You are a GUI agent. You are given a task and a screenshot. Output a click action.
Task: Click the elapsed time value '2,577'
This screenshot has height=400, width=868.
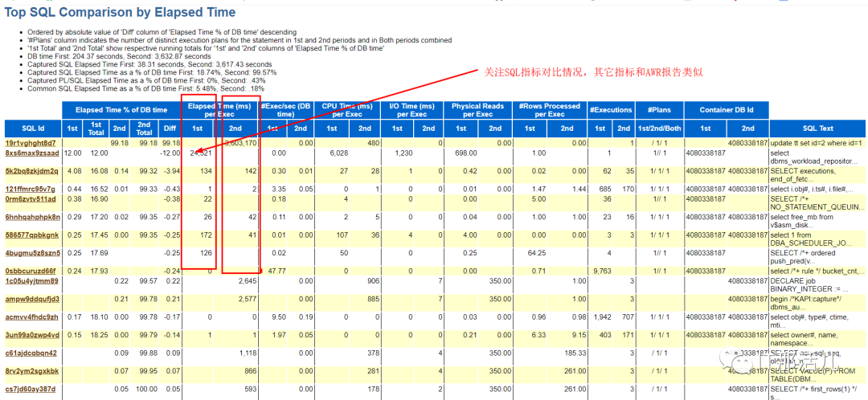click(247, 300)
